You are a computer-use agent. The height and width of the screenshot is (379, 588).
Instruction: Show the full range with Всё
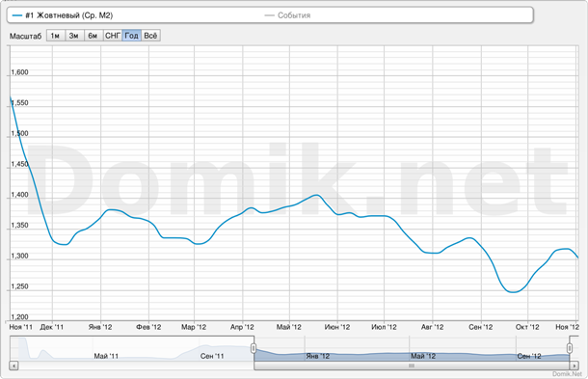click(x=150, y=36)
